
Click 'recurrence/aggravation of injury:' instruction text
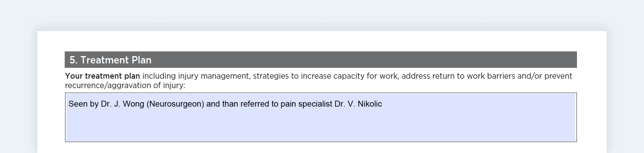(x=125, y=85)
